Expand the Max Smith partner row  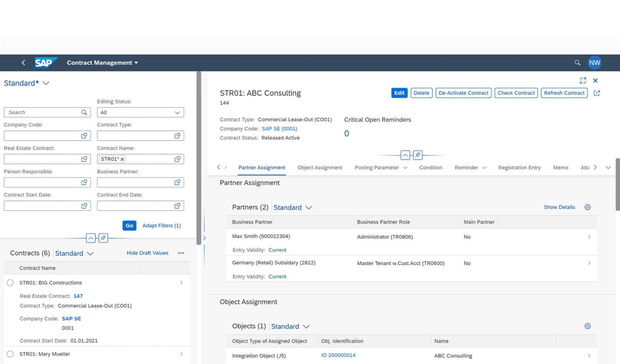(x=589, y=237)
